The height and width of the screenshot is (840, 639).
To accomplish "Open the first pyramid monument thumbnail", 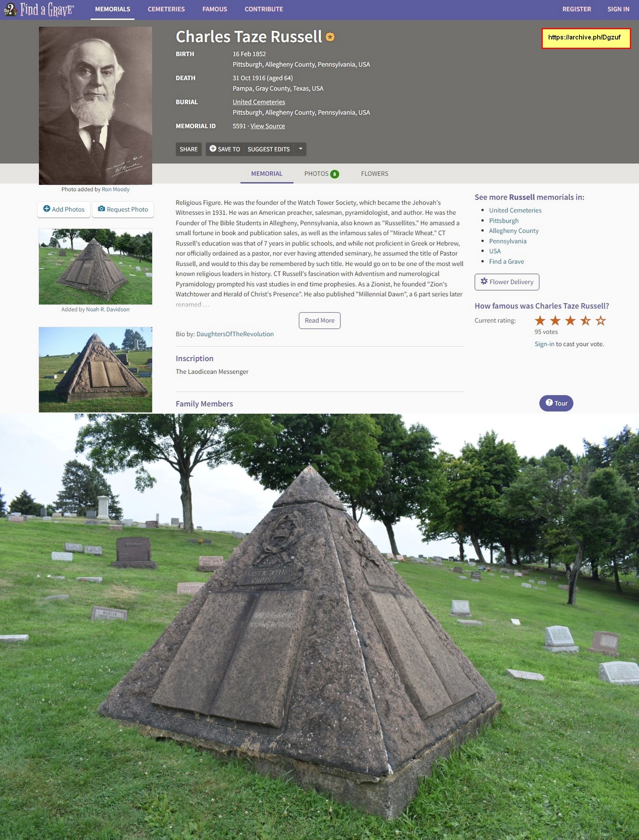I will [x=95, y=266].
